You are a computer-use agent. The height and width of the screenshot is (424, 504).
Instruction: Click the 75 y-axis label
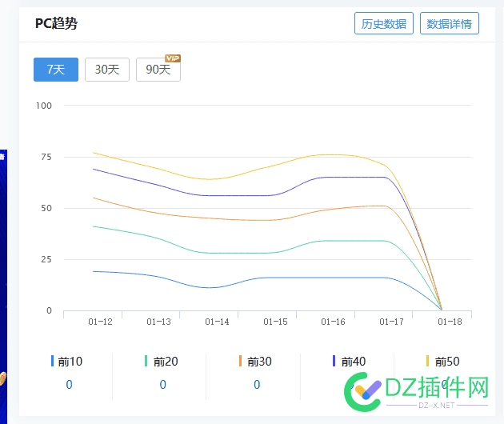46,157
